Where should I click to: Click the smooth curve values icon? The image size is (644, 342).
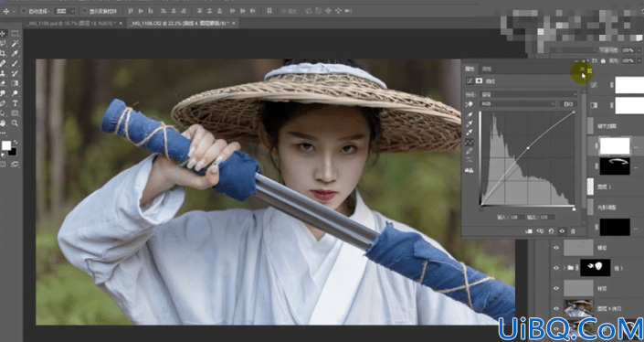click(470, 160)
